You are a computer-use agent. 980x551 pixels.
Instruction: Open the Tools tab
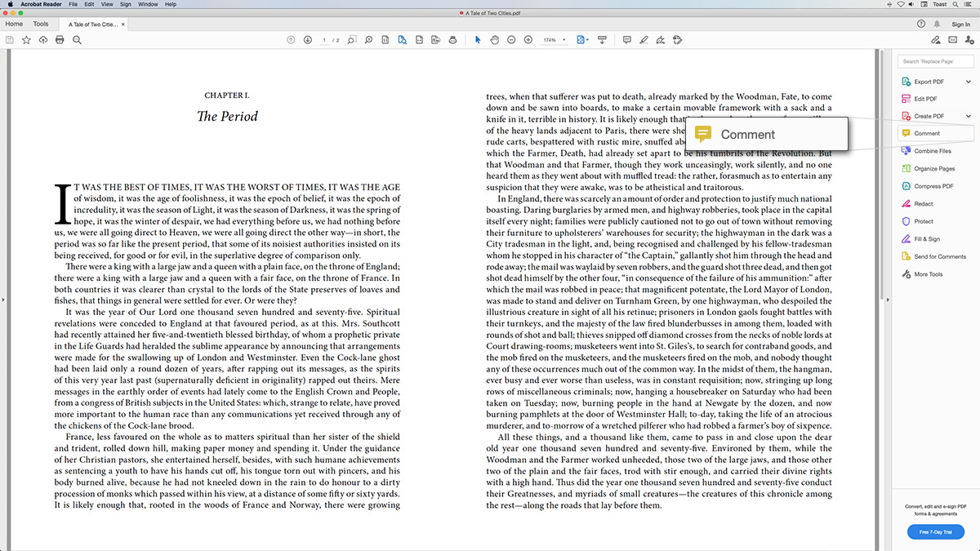pos(41,24)
